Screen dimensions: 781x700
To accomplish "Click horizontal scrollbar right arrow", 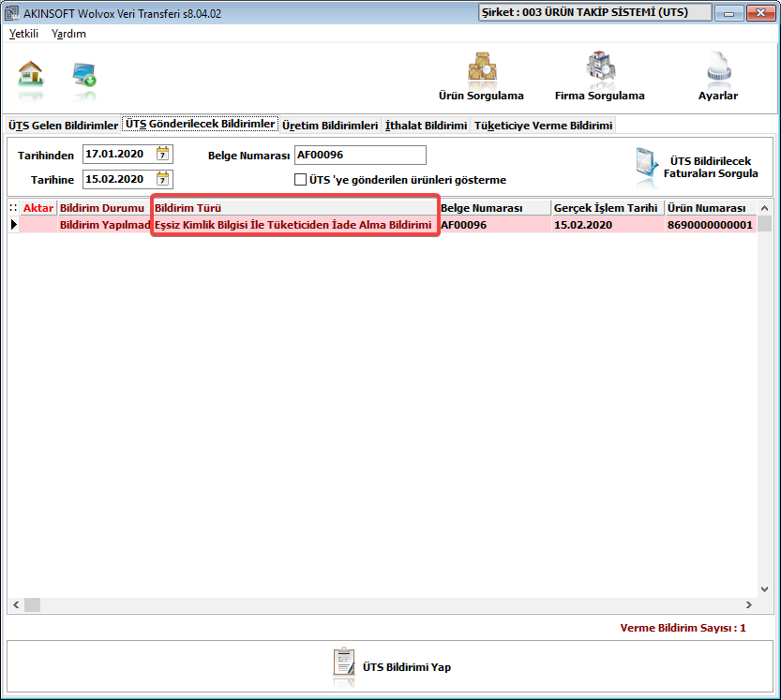I will (748, 605).
